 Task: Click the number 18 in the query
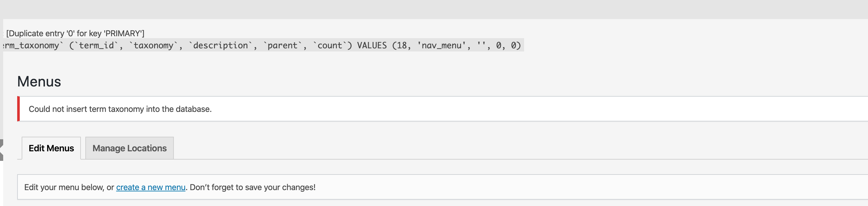[402, 45]
